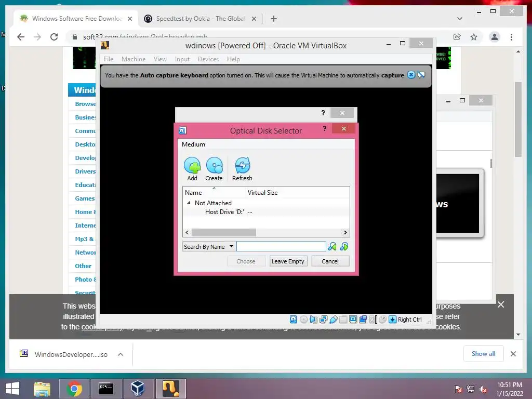This screenshot has height=399, width=532.
Task: Open the Search By Name dropdown
Action: pyautogui.click(x=209, y=247)
